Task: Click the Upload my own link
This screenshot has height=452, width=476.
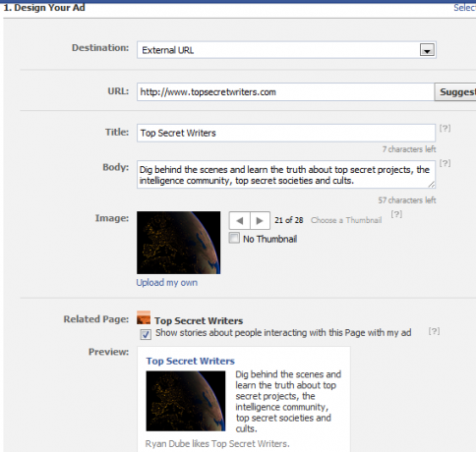Action: 167,283
